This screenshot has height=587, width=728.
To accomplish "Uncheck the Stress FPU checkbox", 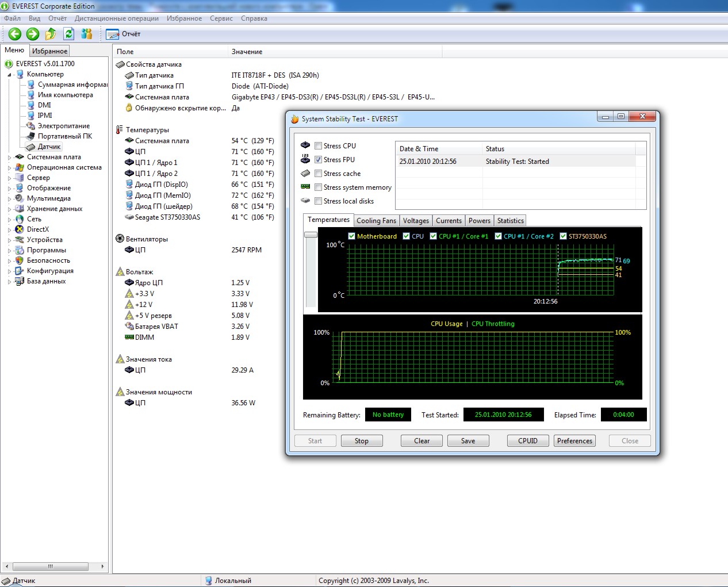I will (x=318, y=160).
